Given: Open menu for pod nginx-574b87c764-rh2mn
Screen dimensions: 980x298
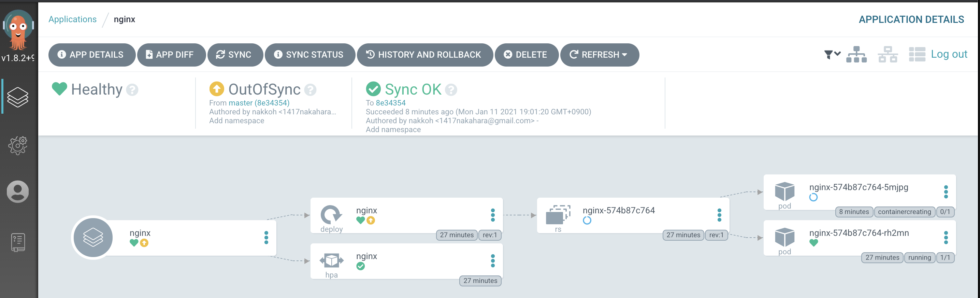Looking at the screenshot, I should [946, 238].
